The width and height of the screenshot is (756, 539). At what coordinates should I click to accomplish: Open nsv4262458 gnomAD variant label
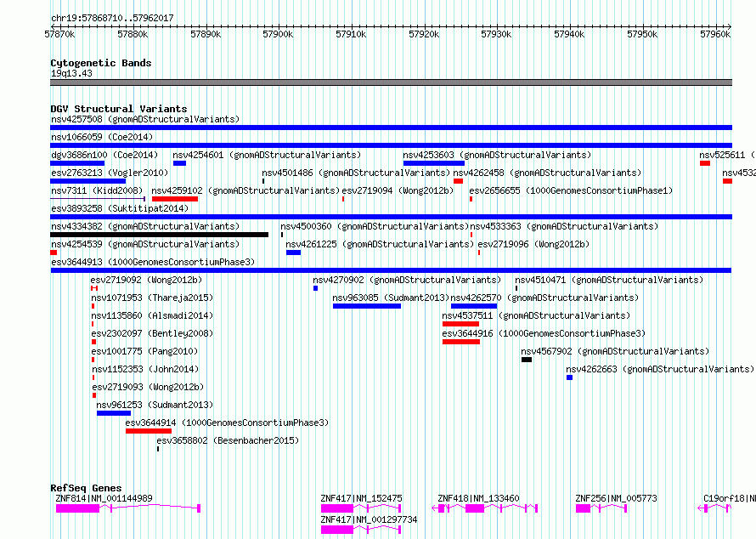click(547, 173)
